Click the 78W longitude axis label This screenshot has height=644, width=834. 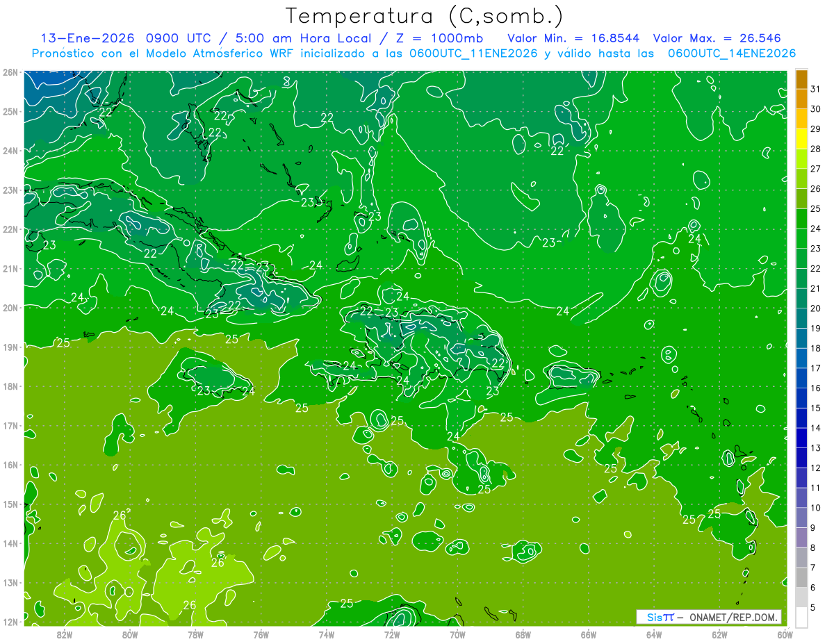tap(195, 634)
